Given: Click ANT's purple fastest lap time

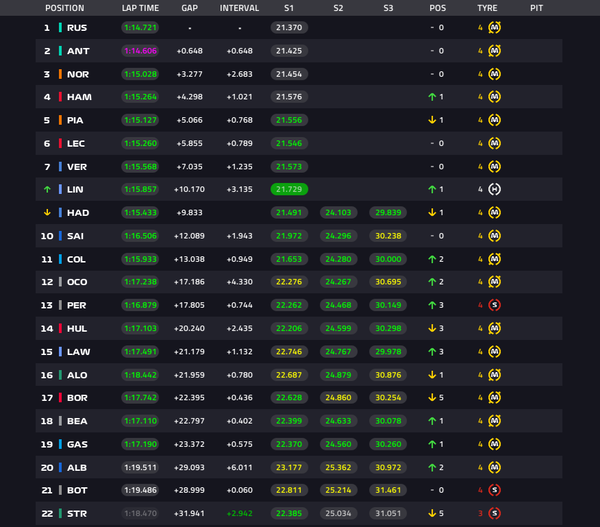Looking at the screenshot, I should coord(140,51).
